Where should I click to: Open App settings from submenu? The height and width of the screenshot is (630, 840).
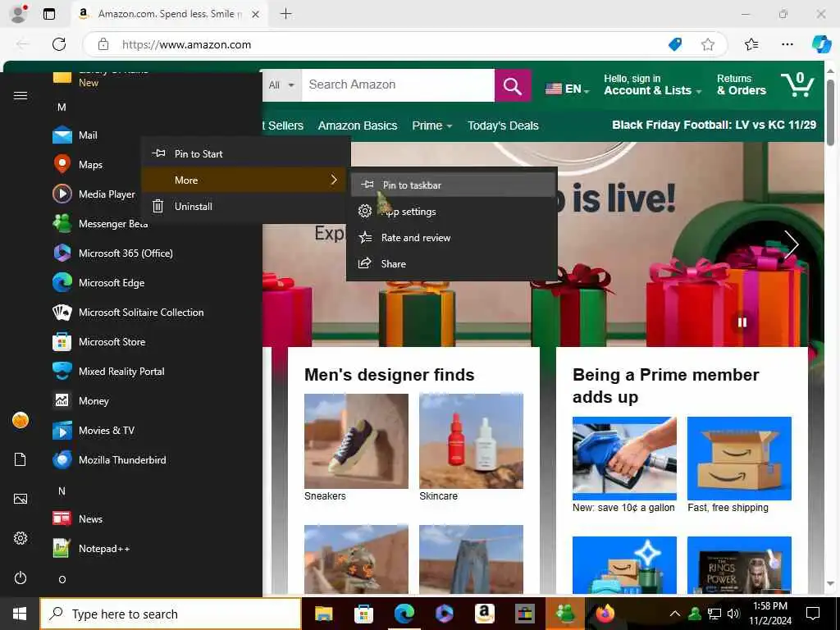[453, 211]
